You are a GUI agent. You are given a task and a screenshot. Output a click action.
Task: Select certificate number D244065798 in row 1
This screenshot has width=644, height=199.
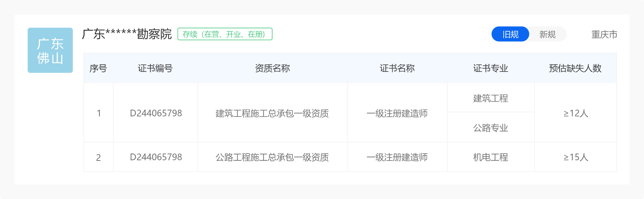tap(156, 113)
